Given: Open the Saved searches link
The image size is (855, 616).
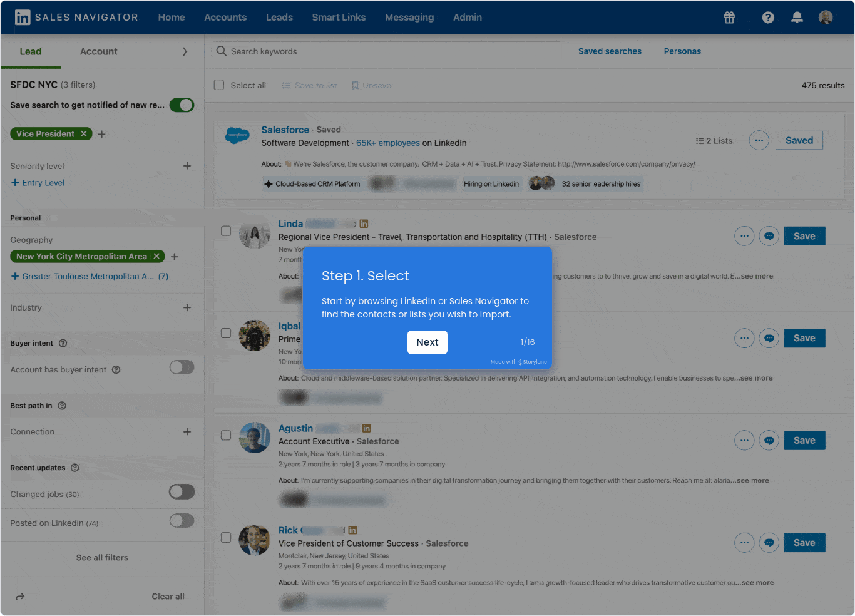Looking at the screenshot, I should pos(610,51).
